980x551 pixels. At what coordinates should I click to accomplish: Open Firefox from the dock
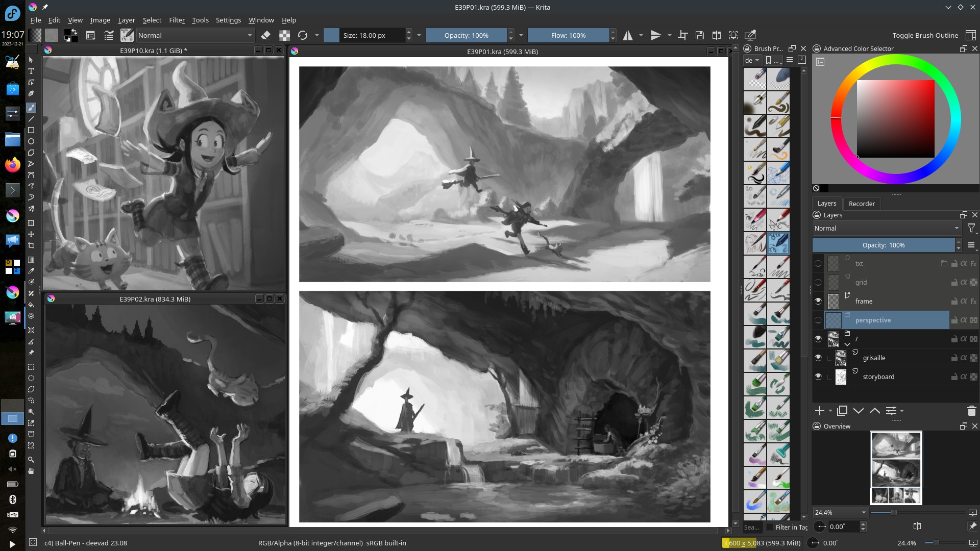(x=12, y=164)
